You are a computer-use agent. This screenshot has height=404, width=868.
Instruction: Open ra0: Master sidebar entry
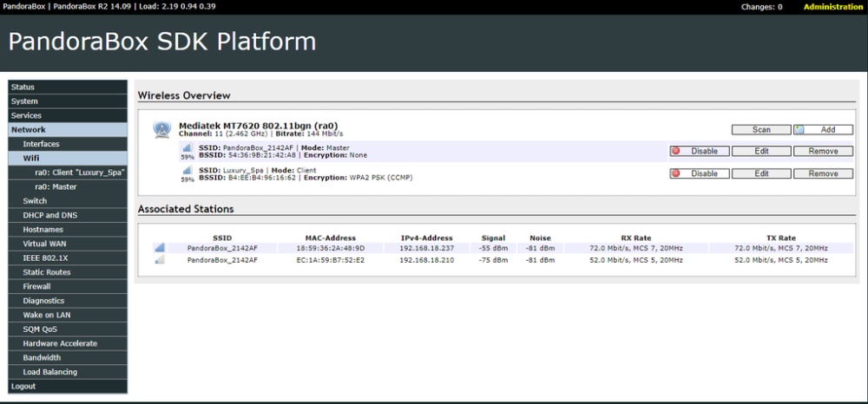(68, 186)
